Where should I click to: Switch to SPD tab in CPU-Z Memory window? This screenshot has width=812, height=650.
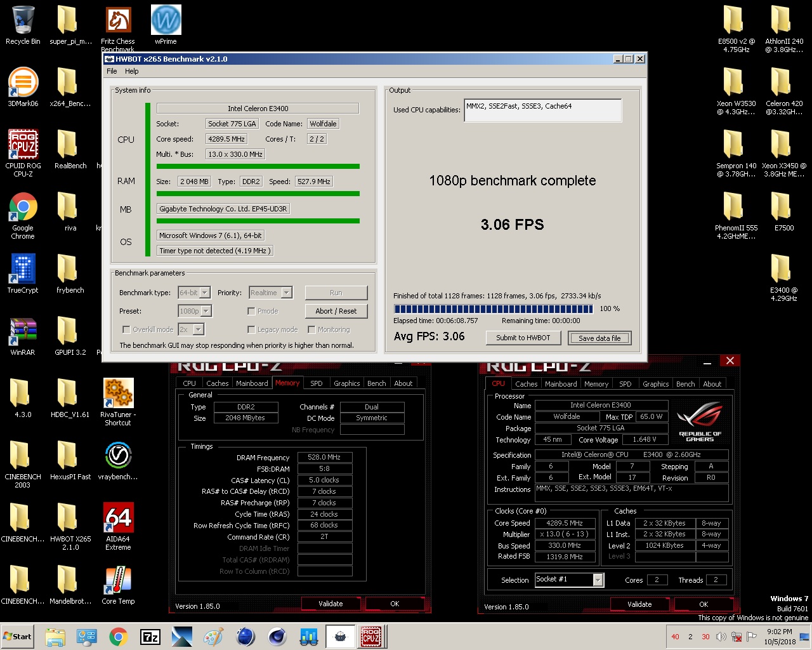[x=316, y=383]
